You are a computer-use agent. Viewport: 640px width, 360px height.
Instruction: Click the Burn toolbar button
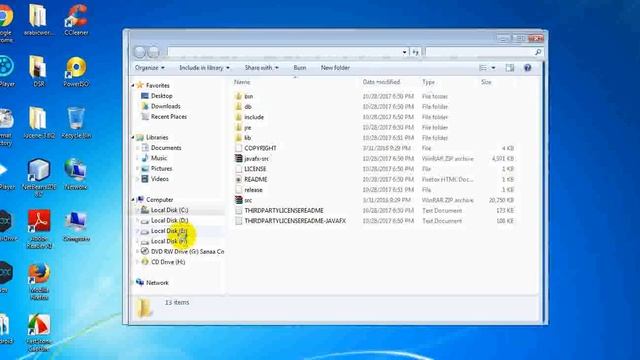[300, 68]
